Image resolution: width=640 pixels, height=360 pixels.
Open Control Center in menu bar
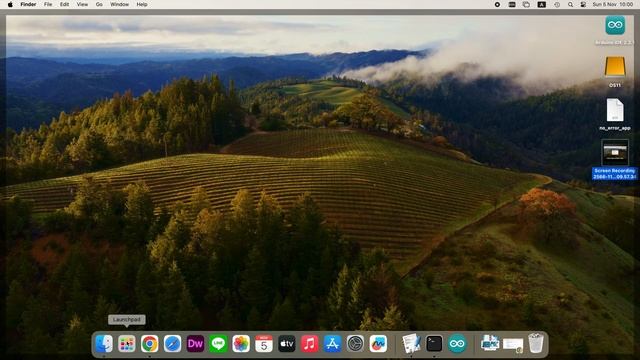pos(583,4)
